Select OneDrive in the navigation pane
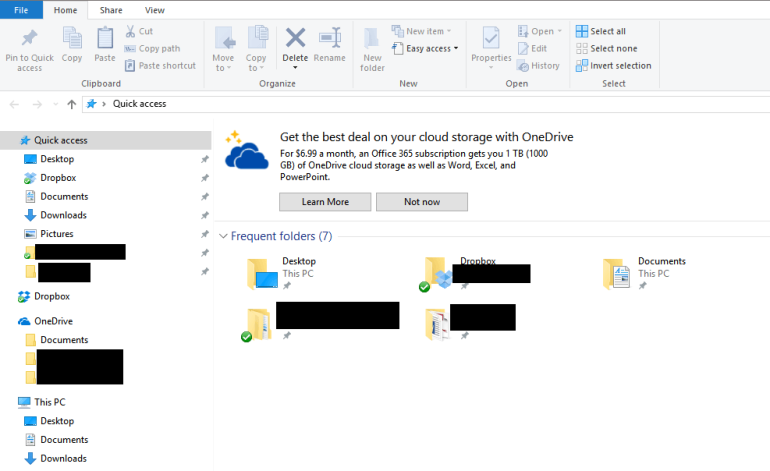770x471 pixels. click(53, 321)
